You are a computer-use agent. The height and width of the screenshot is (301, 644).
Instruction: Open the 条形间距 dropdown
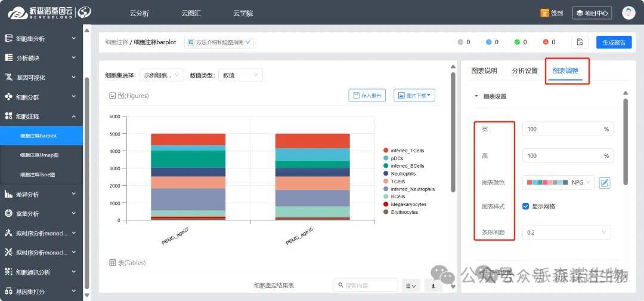566,232
